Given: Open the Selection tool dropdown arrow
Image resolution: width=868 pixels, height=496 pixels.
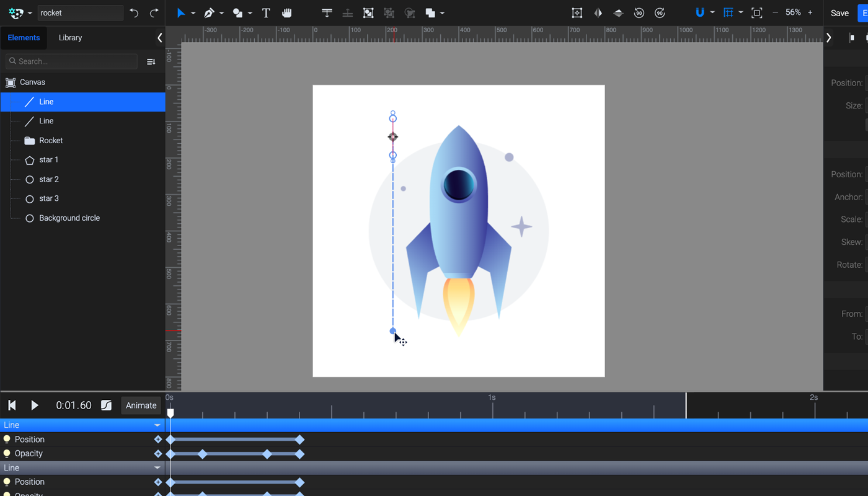Looking at the screenshot, I should click(193, 13).
